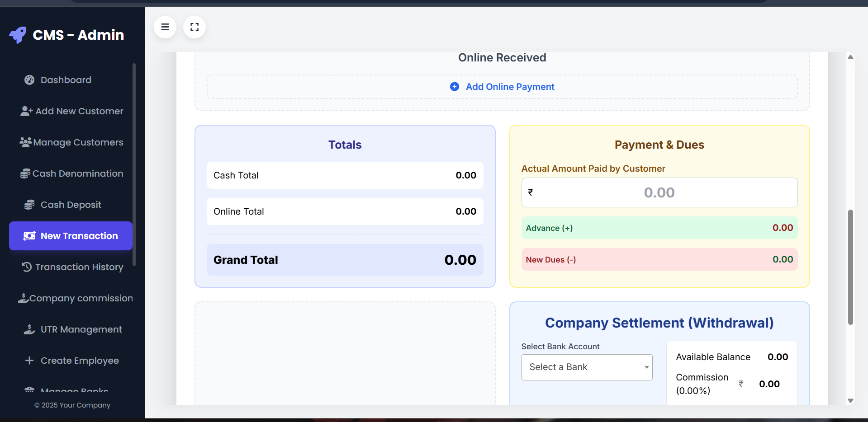The height and width of the screenshot is (422, 868).
Task: Click the plus icon beside Create Employee
Action: 29,361
